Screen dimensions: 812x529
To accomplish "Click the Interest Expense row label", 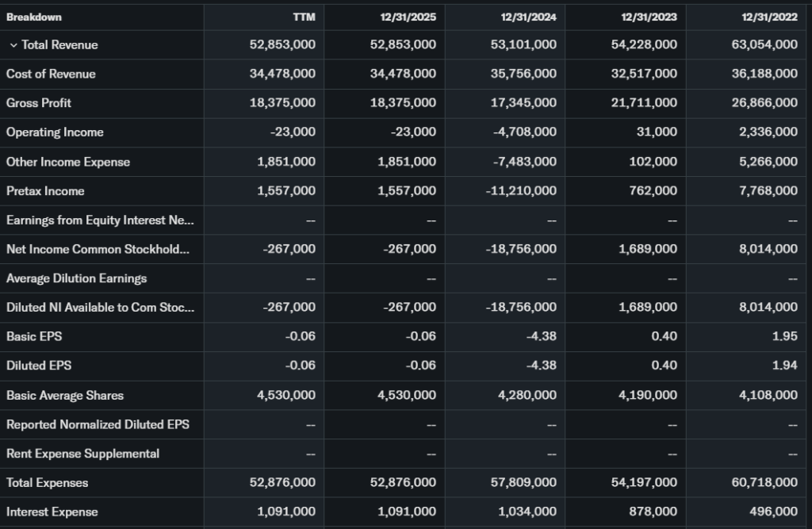I will 52,512.
